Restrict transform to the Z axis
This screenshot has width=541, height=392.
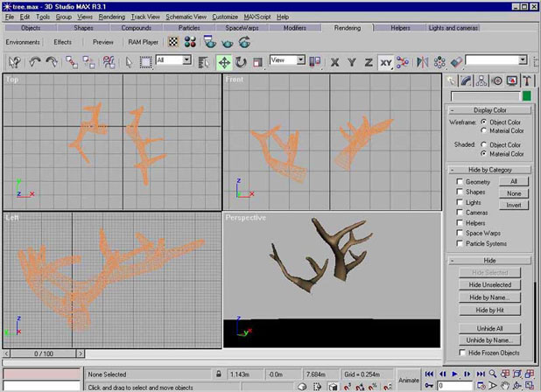pos(369,62)
